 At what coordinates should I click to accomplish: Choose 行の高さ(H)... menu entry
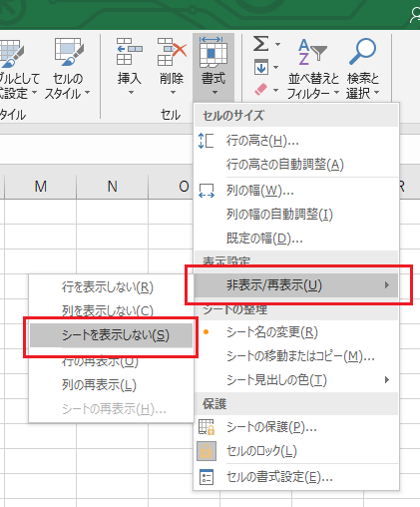coord(296,141)
